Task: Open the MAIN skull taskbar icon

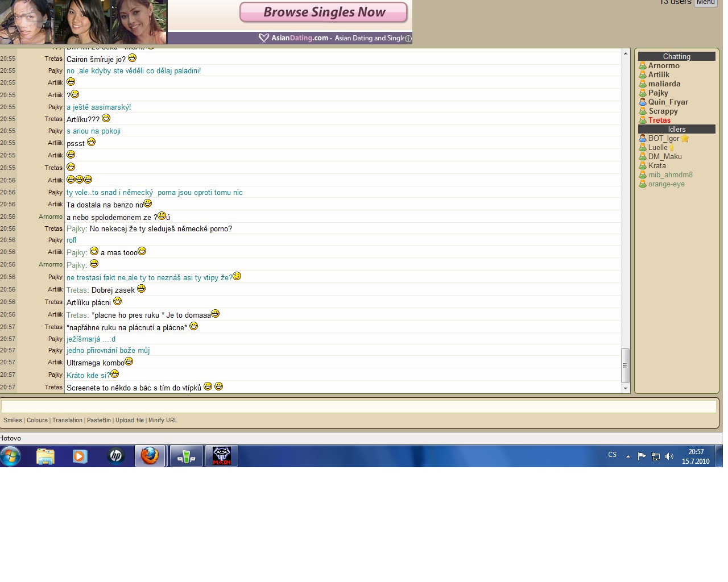Action: [x=221, y=456]
